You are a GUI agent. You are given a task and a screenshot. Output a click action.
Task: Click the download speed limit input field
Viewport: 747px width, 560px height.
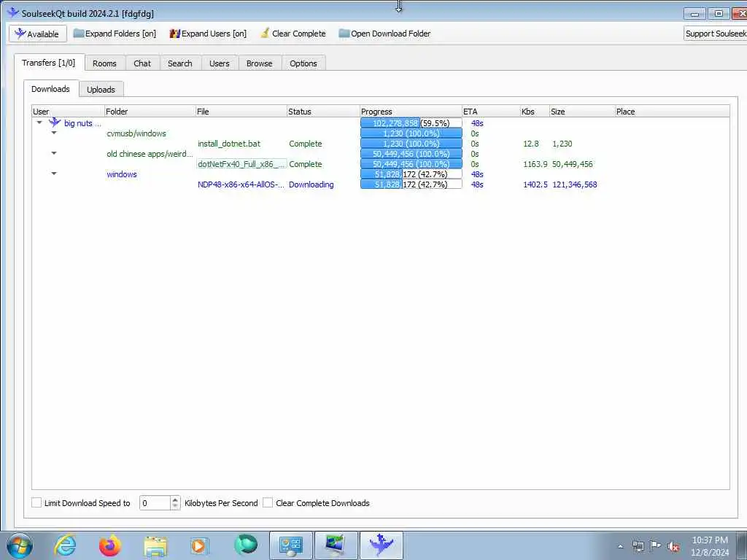[x=155, y=503]
